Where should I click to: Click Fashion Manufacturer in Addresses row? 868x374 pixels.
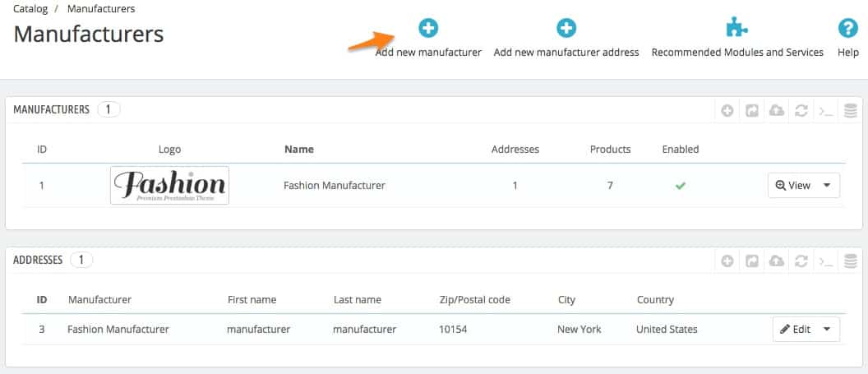(118, 329)
